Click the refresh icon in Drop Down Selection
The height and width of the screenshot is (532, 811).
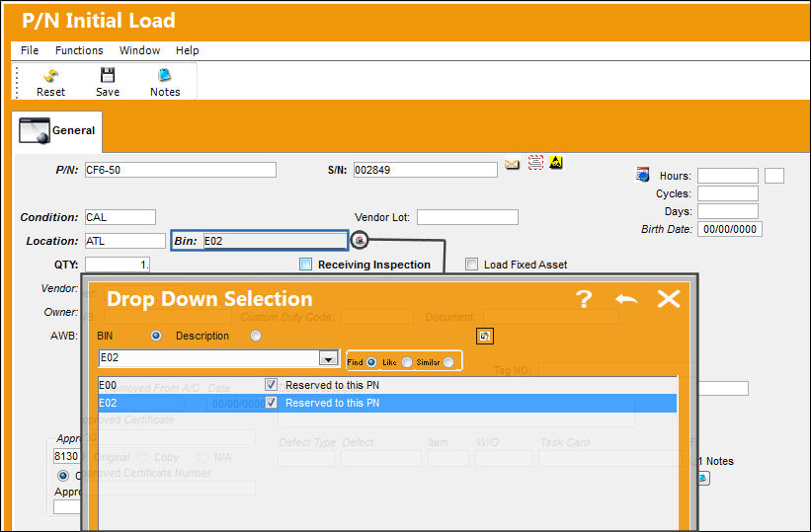(x=485, y=336)
